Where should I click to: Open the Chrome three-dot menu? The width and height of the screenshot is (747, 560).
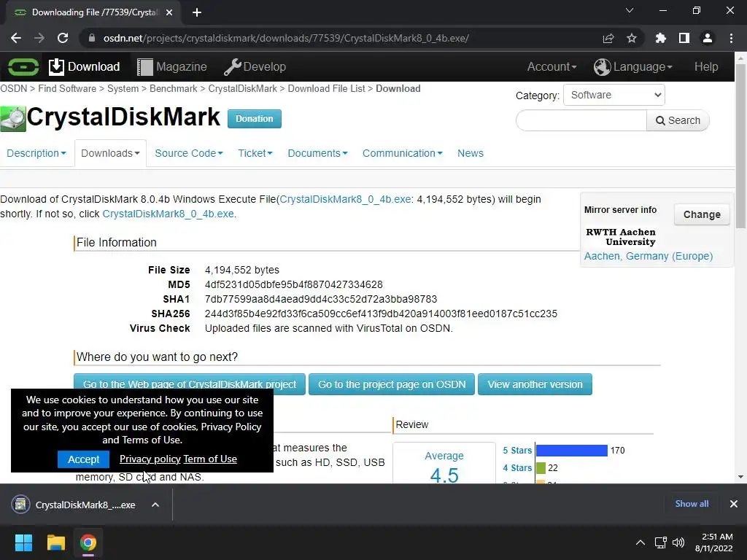pyautogui.click(x=731, y=38)
